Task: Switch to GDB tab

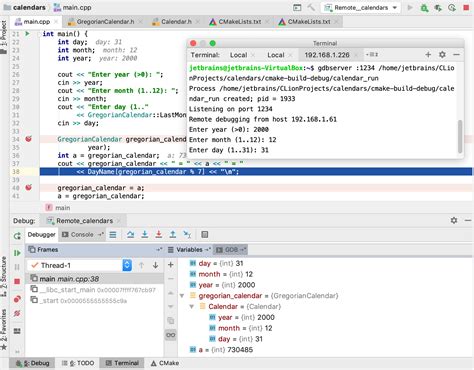Action: click(x=231, y=250)
